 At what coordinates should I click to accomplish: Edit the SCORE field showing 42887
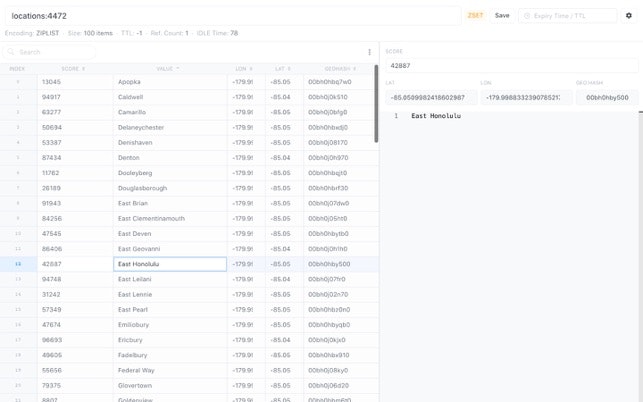pyautogui.click(x=511, y=66)
